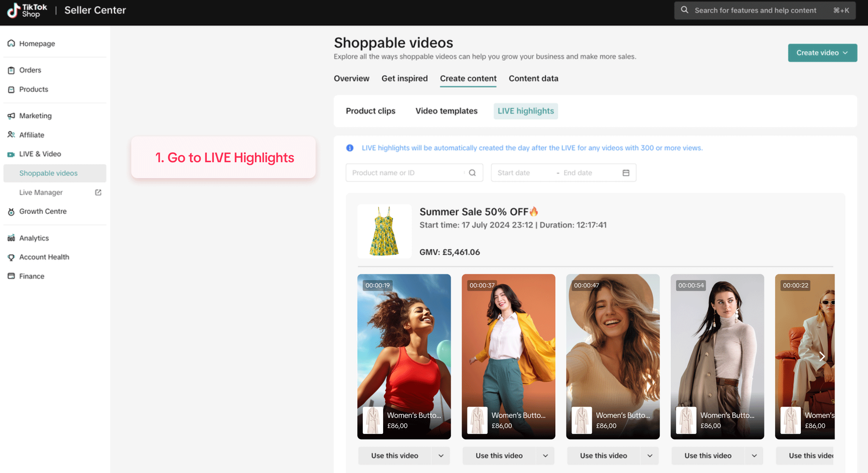Image resolution: width=868 pixels, height=473 pixels.
Task: Click the Marketing megaphone icon
Action: pos(11,116)
